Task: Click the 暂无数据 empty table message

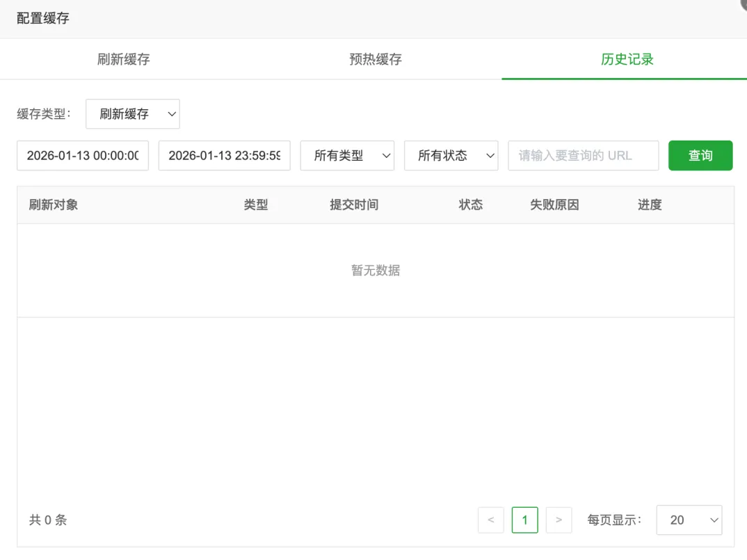Action: pyautogui.click(x=376, y=270)
